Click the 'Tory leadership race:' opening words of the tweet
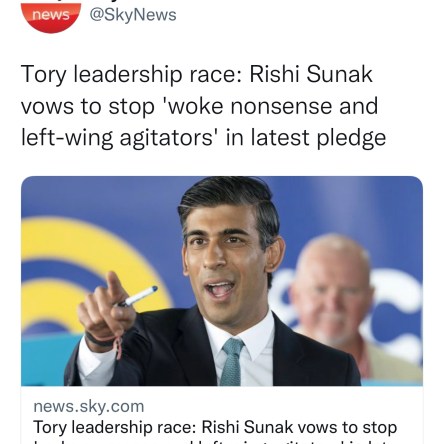The height and width of the screenshot is (444, 444). [x=132, y=74]
